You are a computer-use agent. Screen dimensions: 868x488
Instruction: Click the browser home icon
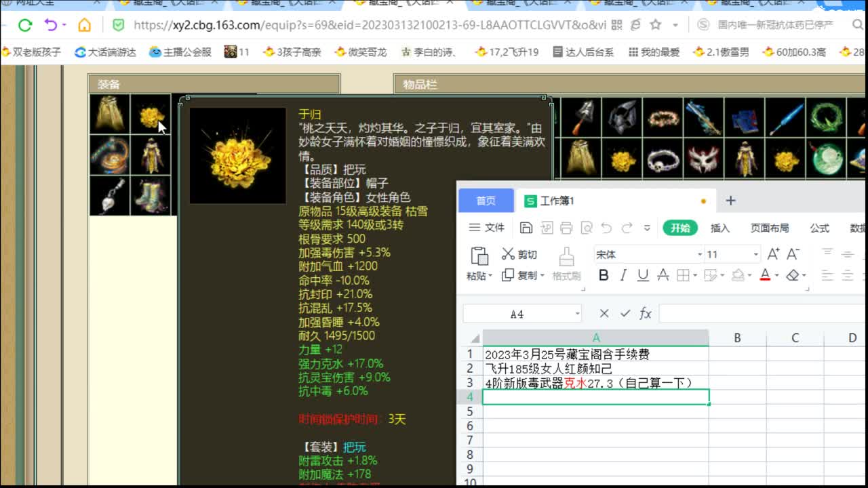(84, 25)
